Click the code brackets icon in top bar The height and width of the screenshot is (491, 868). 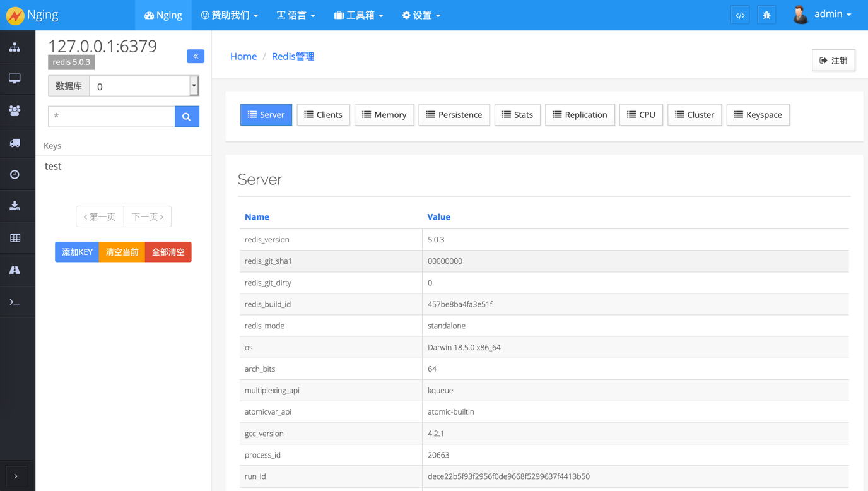tap(740, 15)
